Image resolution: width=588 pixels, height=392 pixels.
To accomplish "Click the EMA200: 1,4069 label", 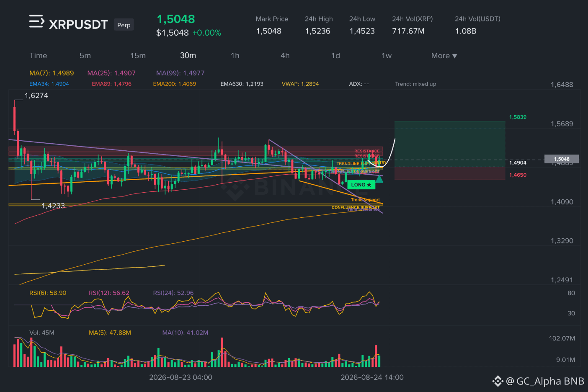I will 175,84.
